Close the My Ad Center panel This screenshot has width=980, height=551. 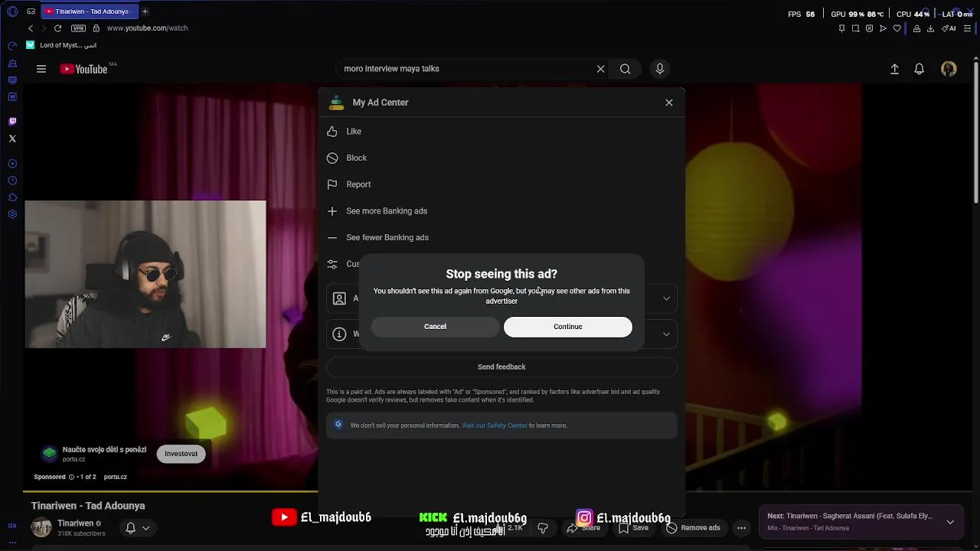click(669, 103)
